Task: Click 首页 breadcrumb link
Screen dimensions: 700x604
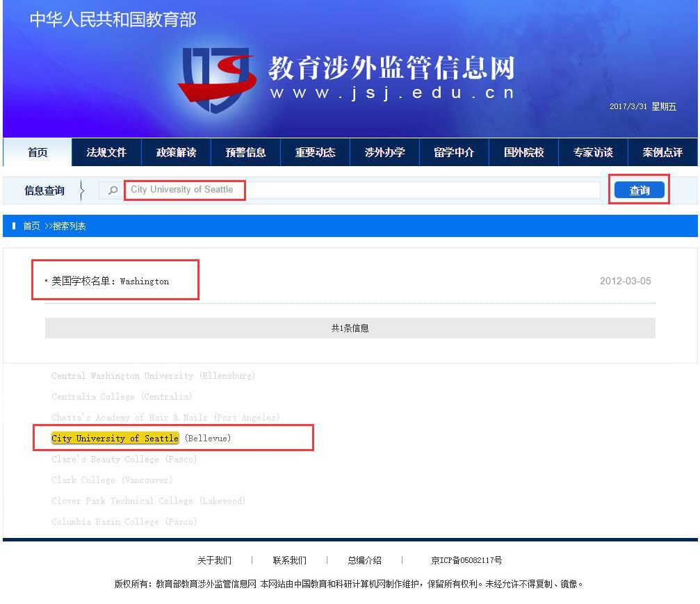Action: coord(31,226)
